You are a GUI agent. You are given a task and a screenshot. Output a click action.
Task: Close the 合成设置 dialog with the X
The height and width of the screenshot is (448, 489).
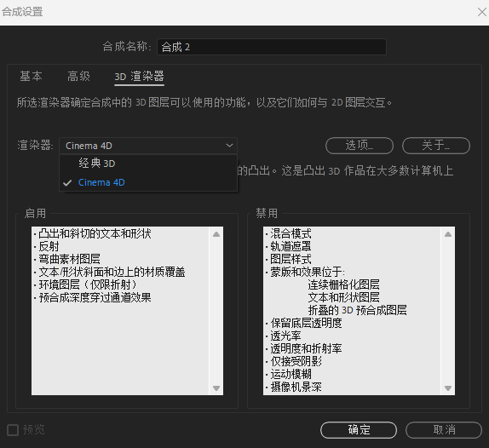tap(482, 12)
